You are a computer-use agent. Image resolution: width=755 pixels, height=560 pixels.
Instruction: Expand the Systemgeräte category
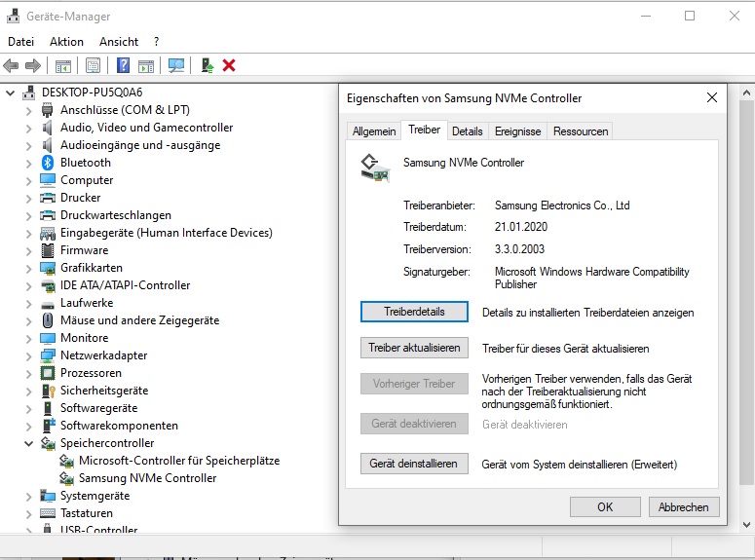click(x=28, y=496)
